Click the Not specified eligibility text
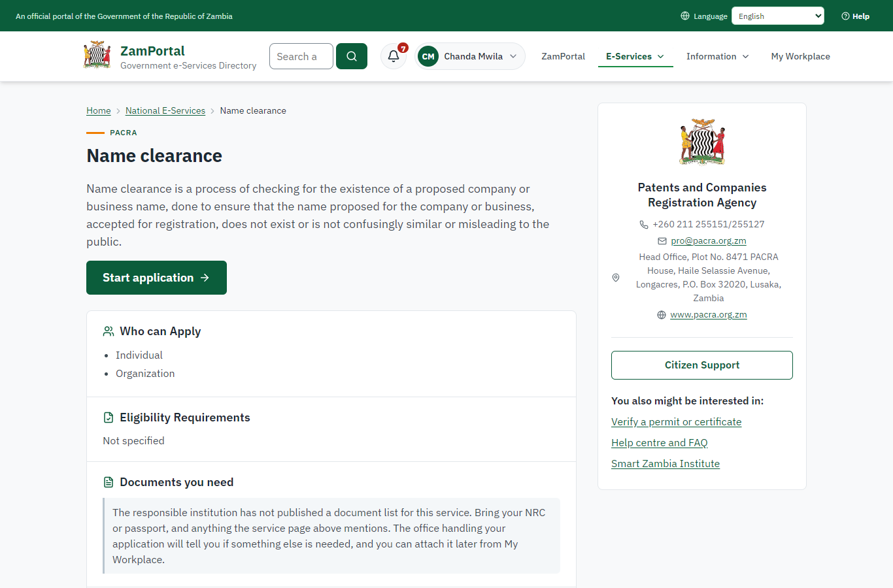 point(133,441)
